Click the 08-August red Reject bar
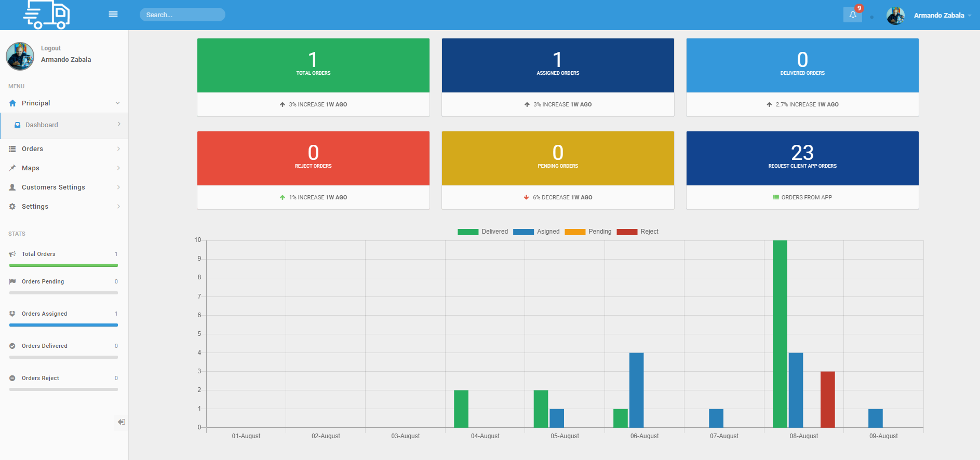This screenshot has width=980, height=460. coord(828,400)
